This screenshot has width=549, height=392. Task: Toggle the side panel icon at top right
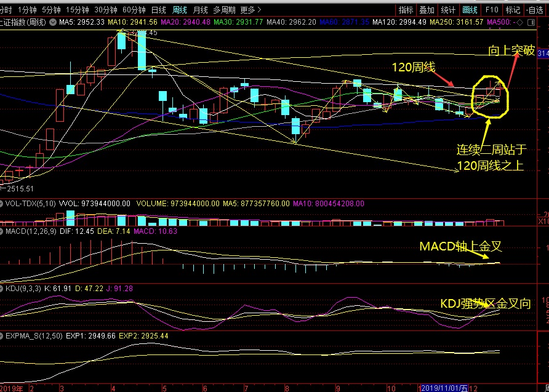531,23
